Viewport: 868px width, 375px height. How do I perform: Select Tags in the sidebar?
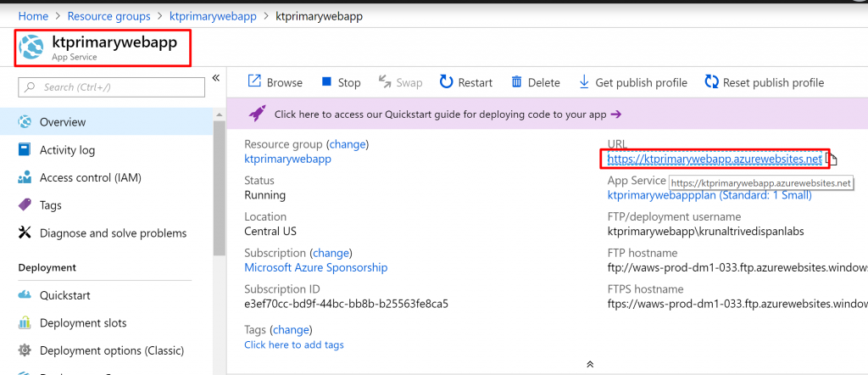[x=106, y=205]
